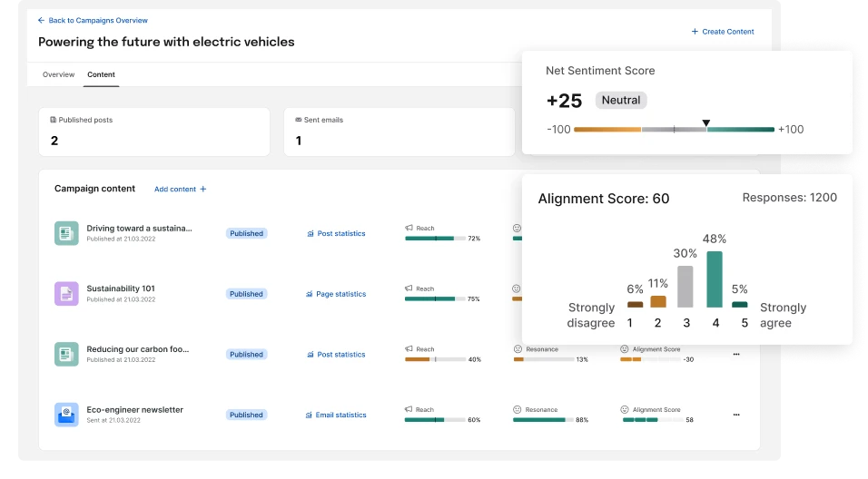Viewport: 868px width, 479px height.
Task: Click statistics chart icon in Sustainability 101 row
Action: click(309, 294)
